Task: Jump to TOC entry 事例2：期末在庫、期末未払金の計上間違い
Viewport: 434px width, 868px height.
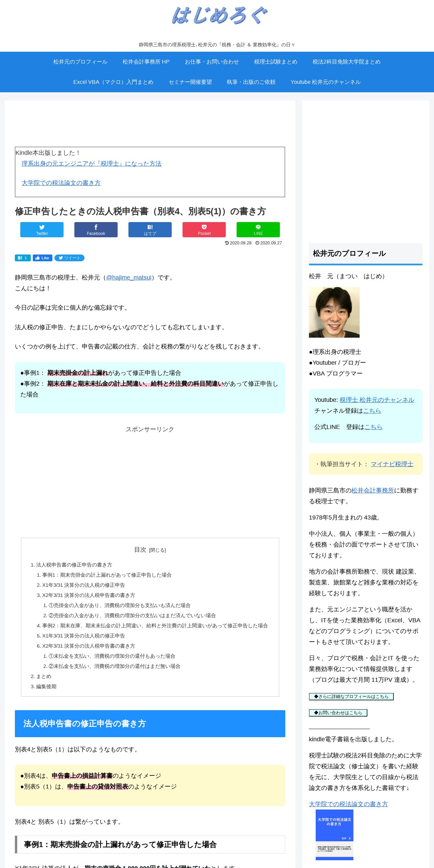Action: (x=155, y=626)
